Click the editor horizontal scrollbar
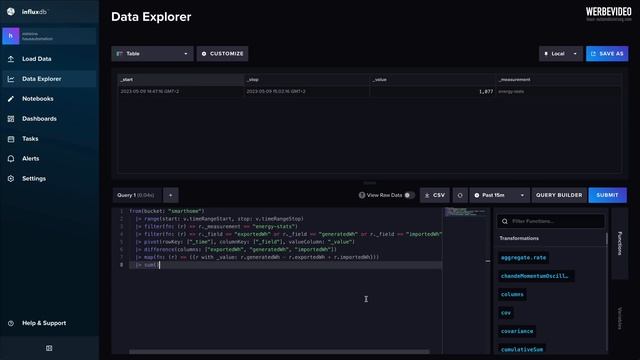 tap(279, 351)
